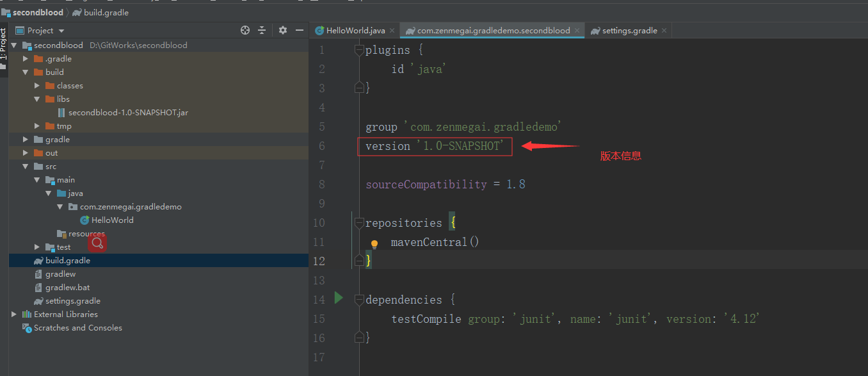Close the settings.gradle tab
Viewport: 868px width, 376px height.
coord(664,31)
